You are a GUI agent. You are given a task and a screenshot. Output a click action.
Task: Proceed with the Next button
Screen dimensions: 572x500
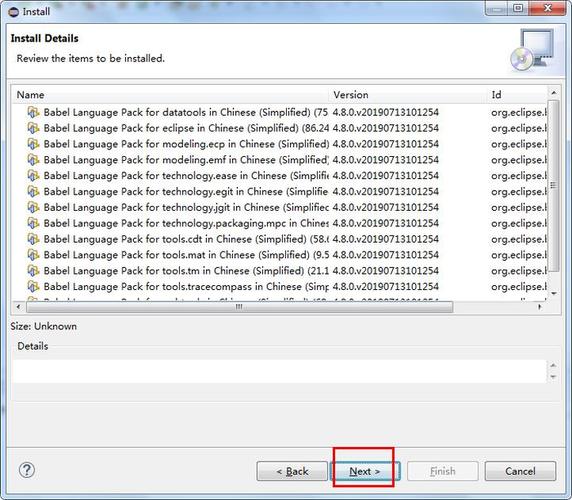[x=365, y=471]
